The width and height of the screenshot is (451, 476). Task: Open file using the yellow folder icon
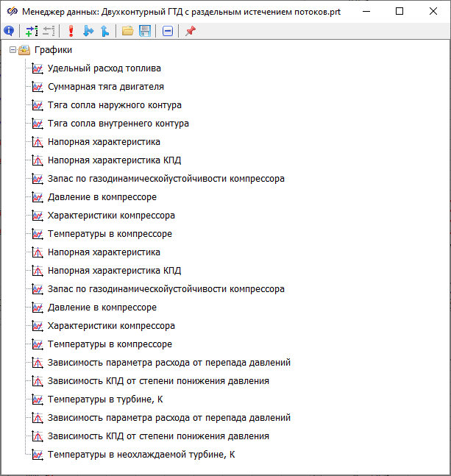tap(127, 32)
